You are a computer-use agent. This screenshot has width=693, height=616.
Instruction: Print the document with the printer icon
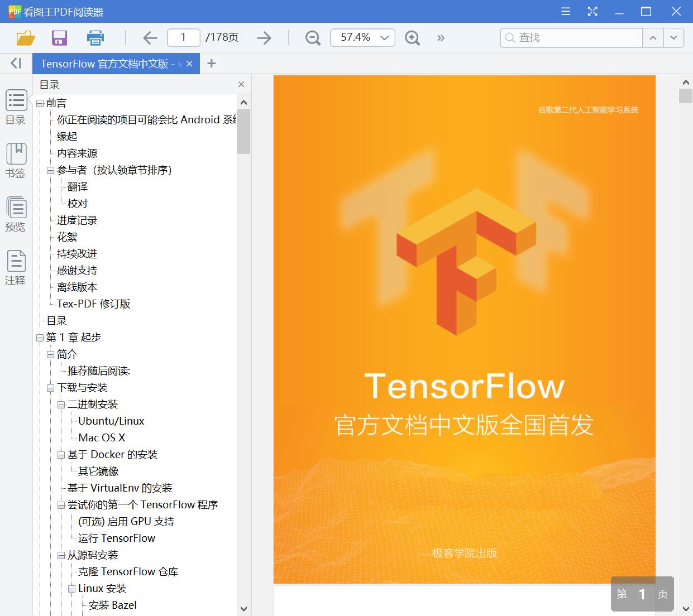coord(95,38)
